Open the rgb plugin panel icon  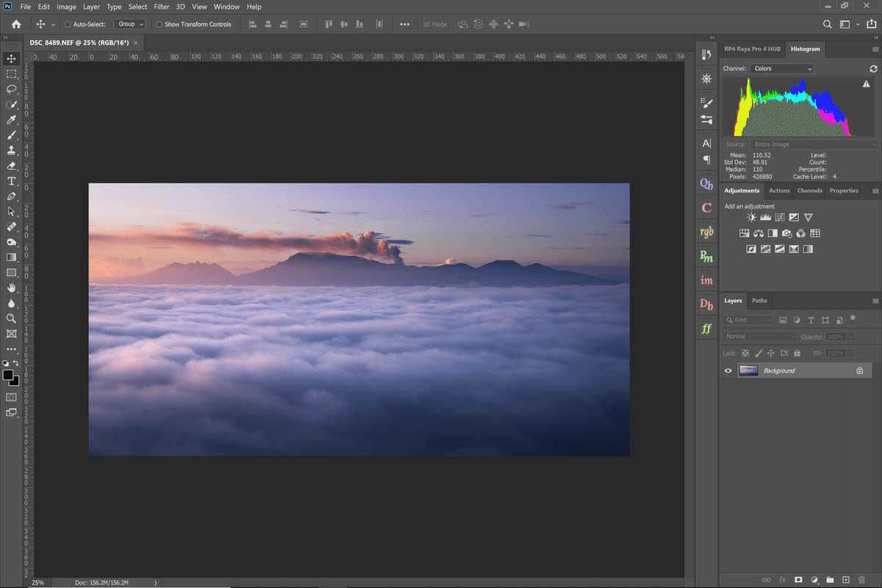coord(706,232)
